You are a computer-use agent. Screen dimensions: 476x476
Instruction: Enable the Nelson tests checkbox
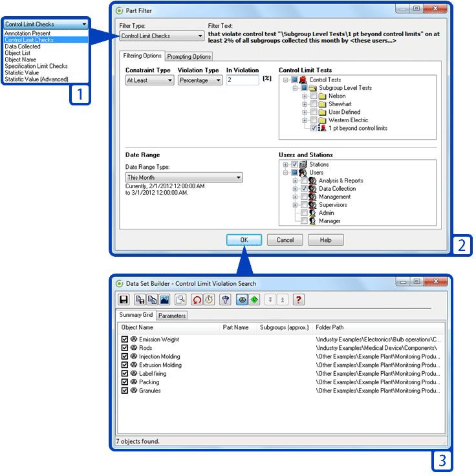[314, 96]
